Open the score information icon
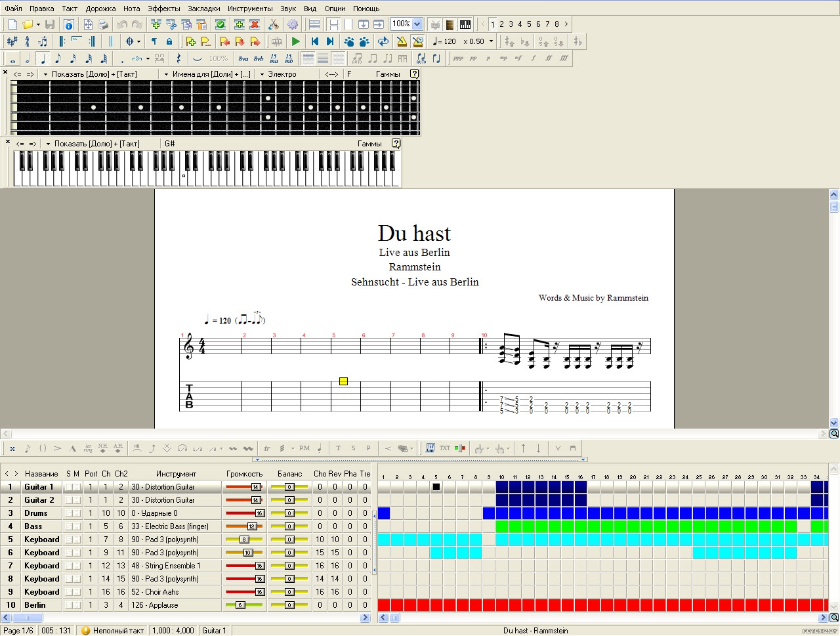This screenshot has width=840, height=636. 68,25
